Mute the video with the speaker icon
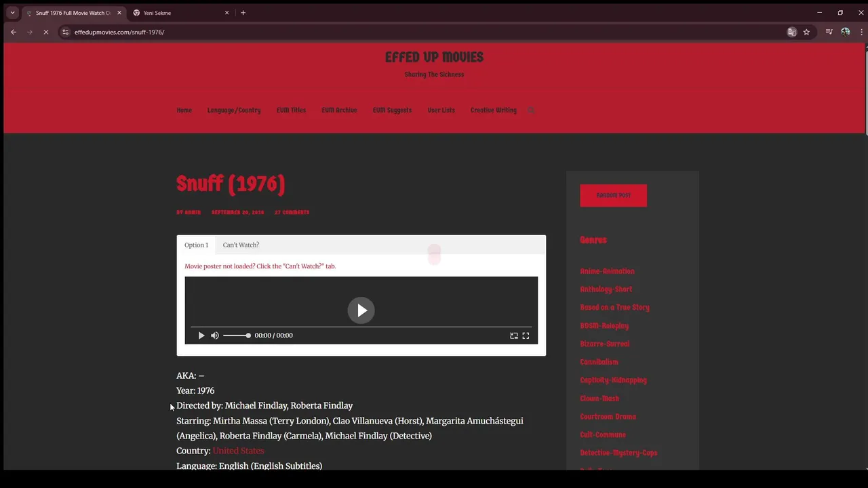This screenshot has height=488, width=868. click(x=215, y=335)
